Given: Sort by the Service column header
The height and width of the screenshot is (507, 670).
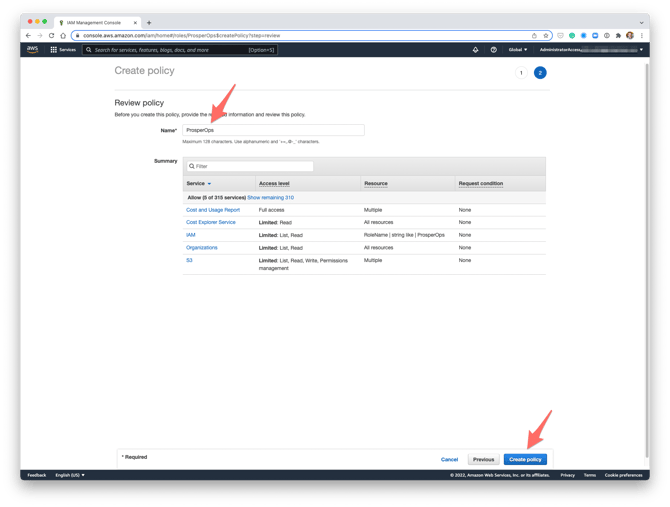Looking at the screenshot, I should coord(198,184).
